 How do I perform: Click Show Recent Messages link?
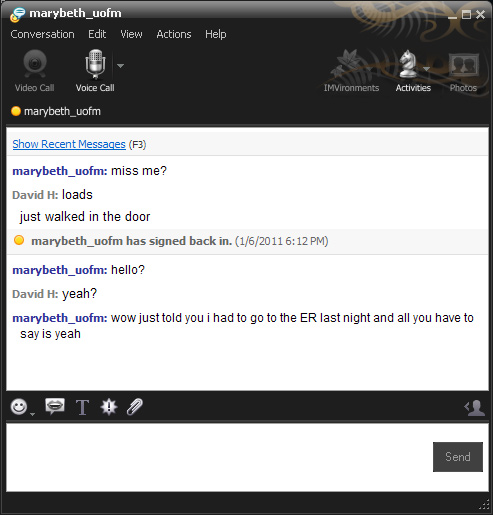(x=69, y=144)
